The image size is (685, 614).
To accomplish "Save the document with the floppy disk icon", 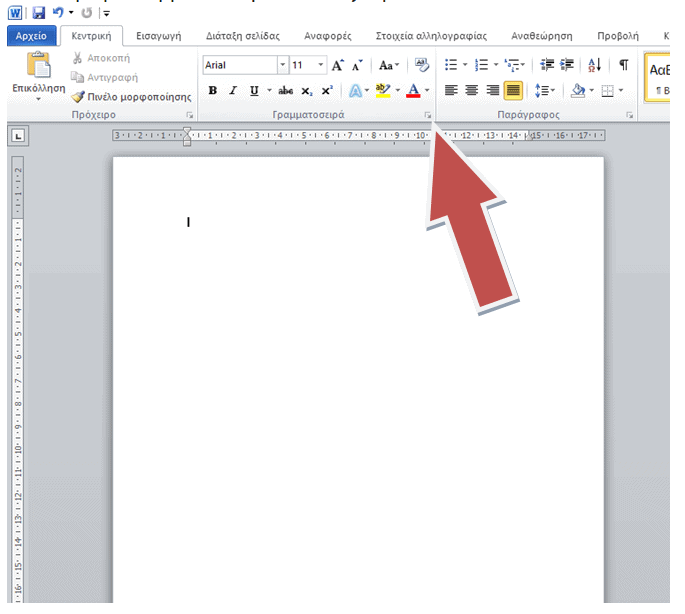I will point(39,13).
